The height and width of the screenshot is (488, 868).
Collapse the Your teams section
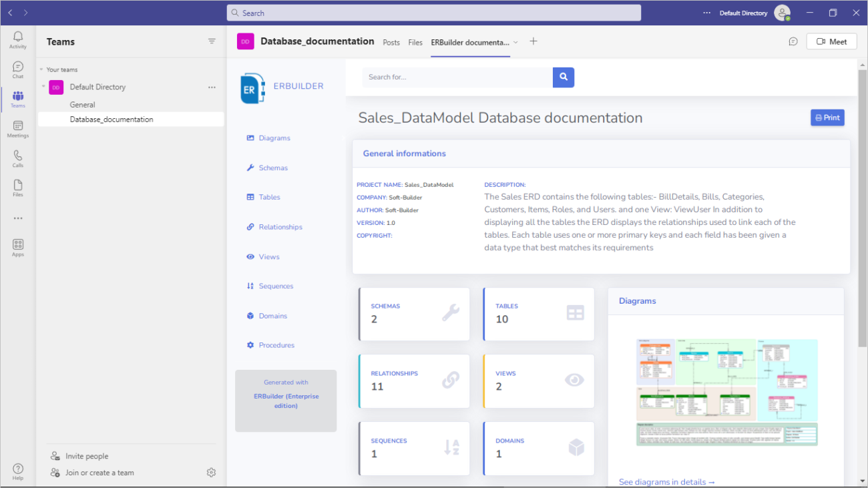coord(40,69)
